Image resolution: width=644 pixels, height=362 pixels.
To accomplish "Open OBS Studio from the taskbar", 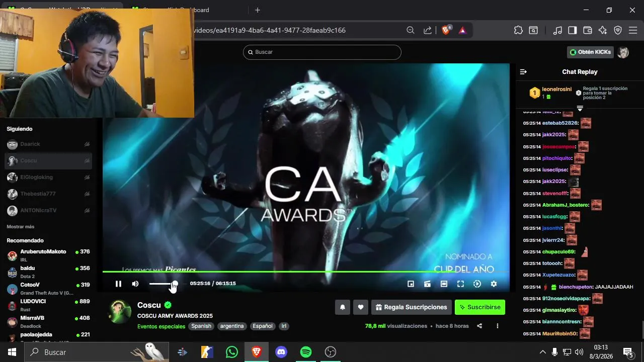I will pos(331,352).
